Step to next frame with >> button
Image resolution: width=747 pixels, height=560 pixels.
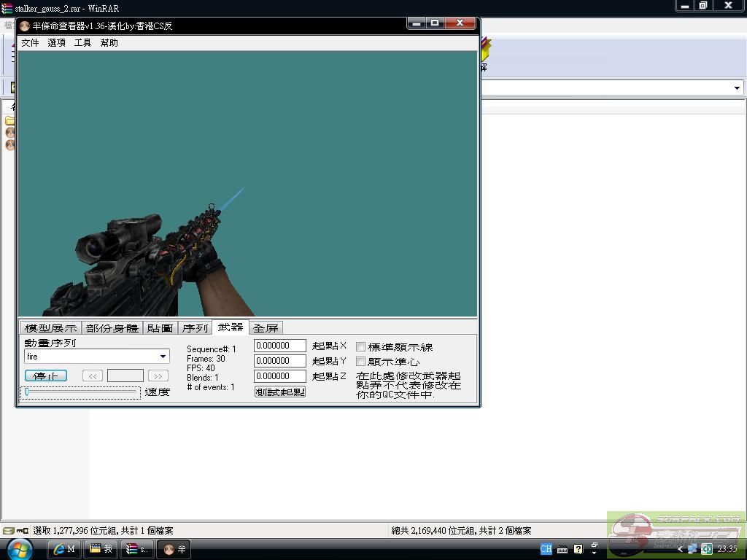(x=158, y=376)
